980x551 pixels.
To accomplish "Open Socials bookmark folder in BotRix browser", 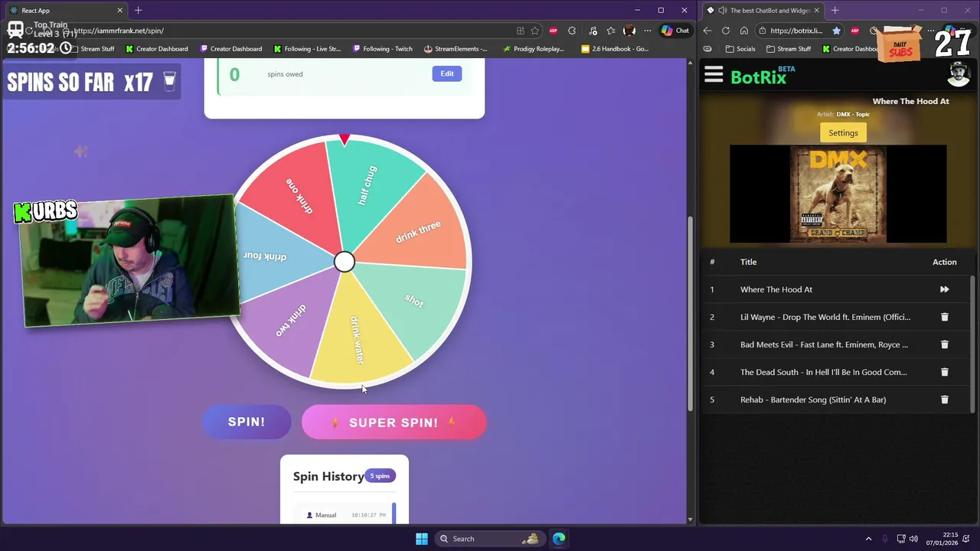I will pos(740,49).
